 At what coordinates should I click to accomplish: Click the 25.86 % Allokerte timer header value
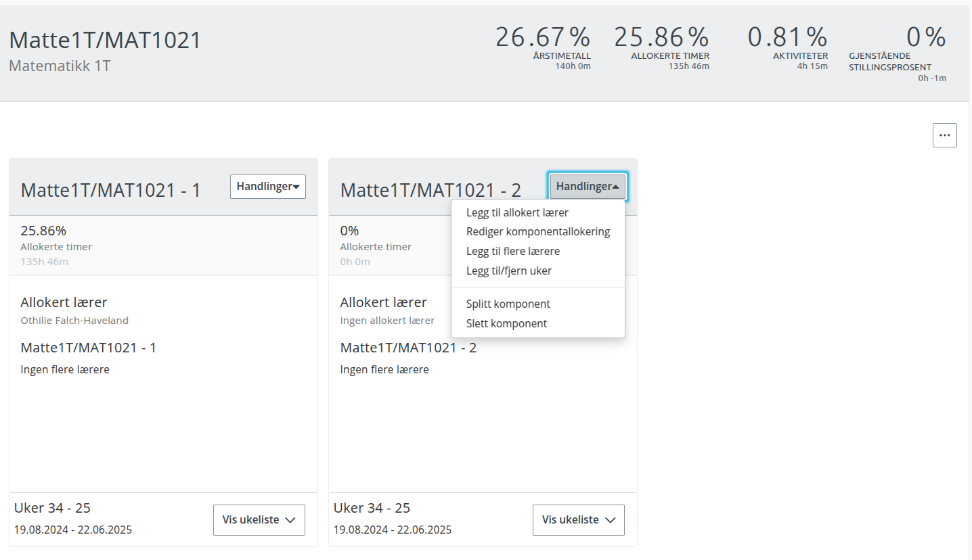[661, 37]
